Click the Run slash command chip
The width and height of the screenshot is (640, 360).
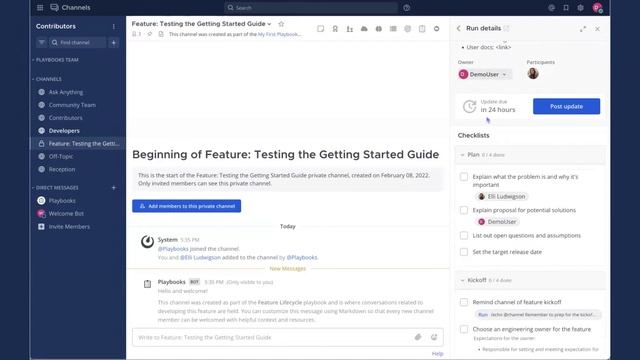(538, 315)
